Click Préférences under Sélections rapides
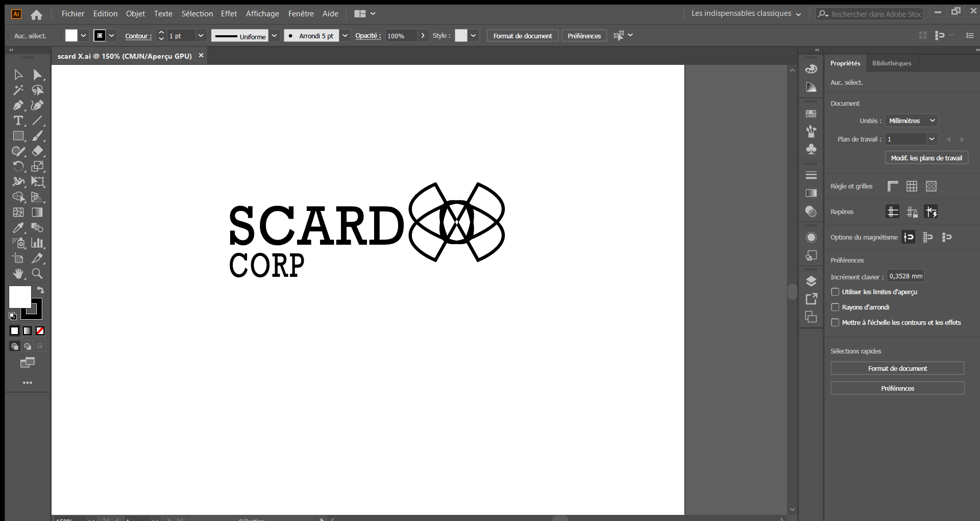 [897, 388]
